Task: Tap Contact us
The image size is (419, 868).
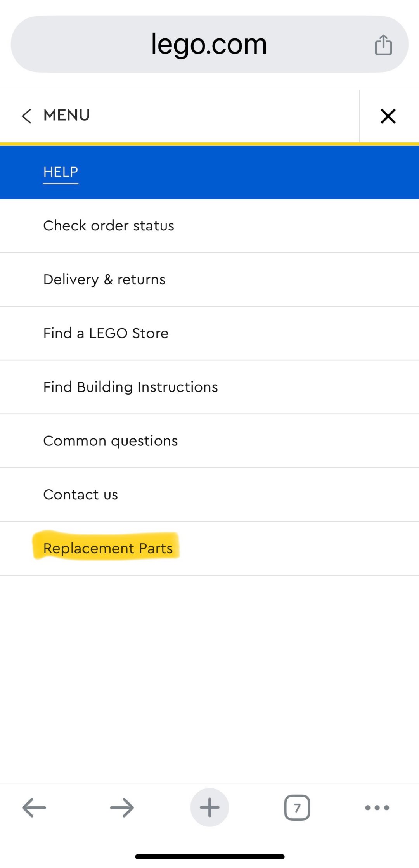Action: click(81, 495)
